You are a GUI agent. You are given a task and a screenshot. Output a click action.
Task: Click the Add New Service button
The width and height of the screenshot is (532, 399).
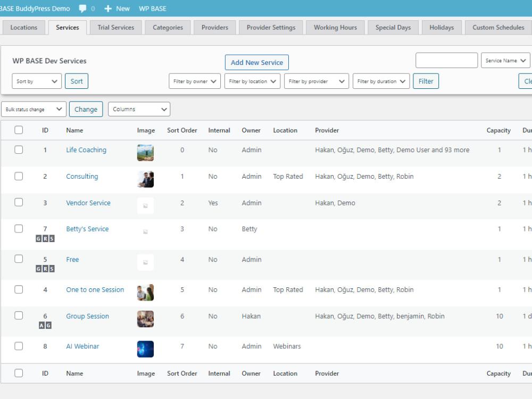click(257, 62)
